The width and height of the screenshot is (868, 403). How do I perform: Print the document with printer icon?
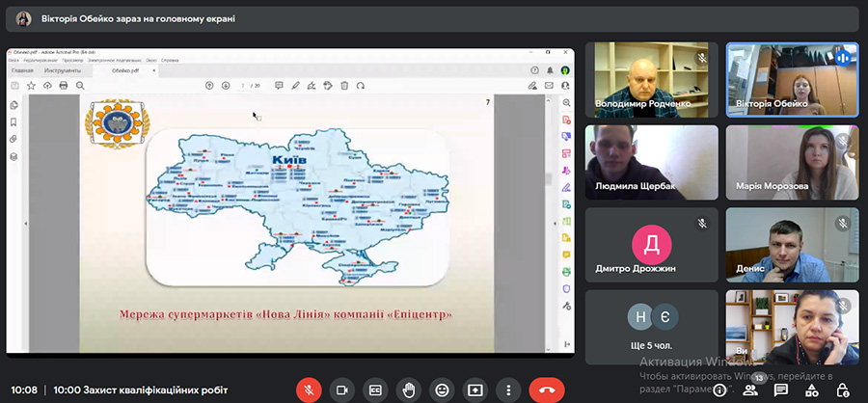(64, 85)
